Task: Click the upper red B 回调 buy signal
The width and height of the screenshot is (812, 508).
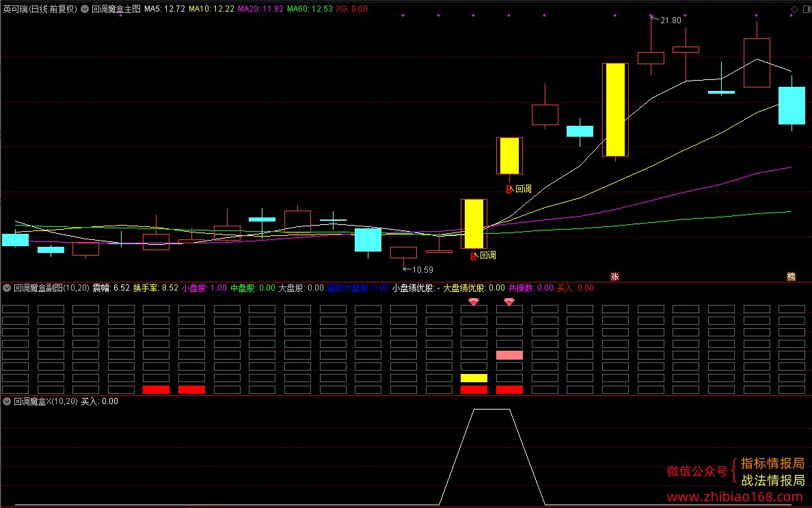Action: [518, 189]
